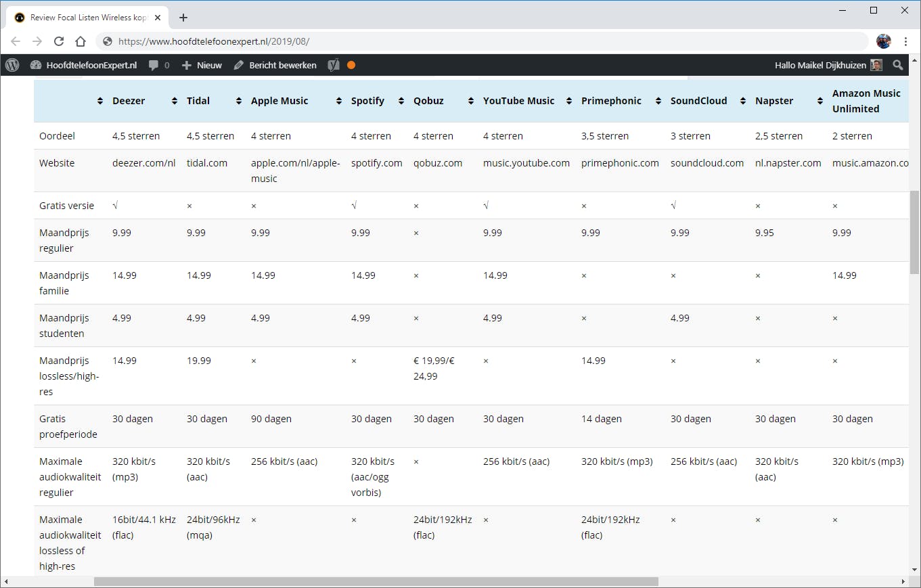921x588 pixels.
Task: Click the Maandprijs familie row label
Action: tap(64, 283)
